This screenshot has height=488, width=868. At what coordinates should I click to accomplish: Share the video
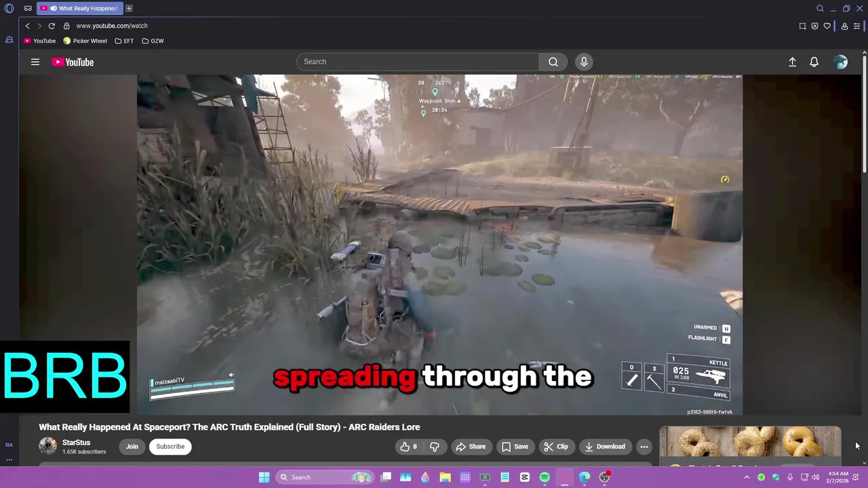pyautogui.click(x=471, y=447)
